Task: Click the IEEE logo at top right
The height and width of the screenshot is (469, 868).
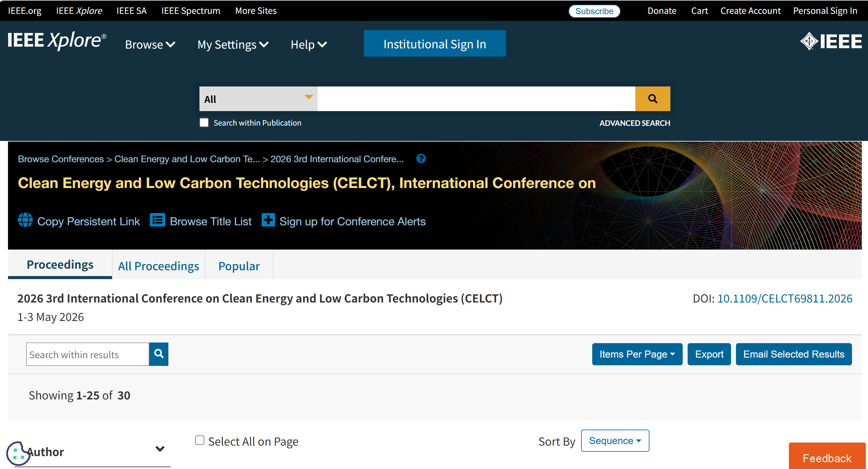Action: (x=831, y=42)
